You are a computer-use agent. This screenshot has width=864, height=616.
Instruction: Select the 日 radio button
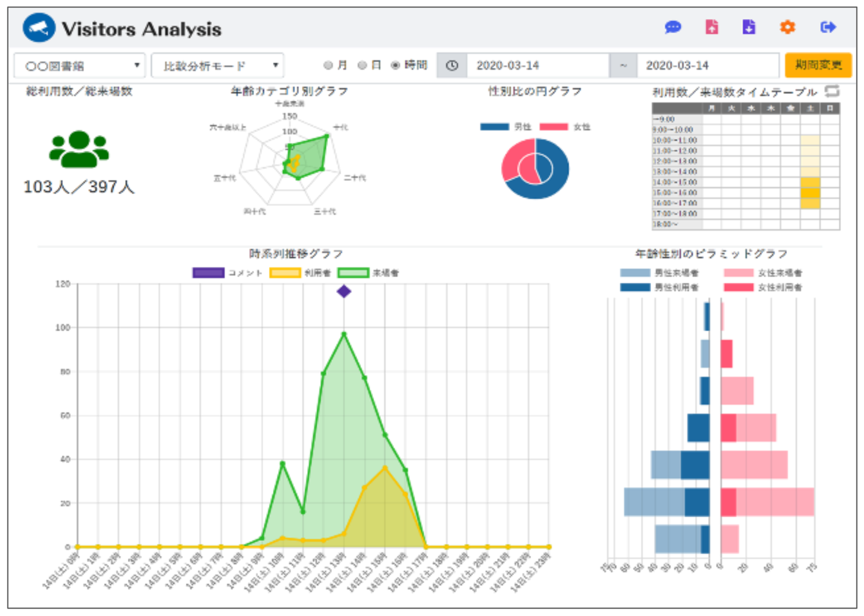pos(362,66)
